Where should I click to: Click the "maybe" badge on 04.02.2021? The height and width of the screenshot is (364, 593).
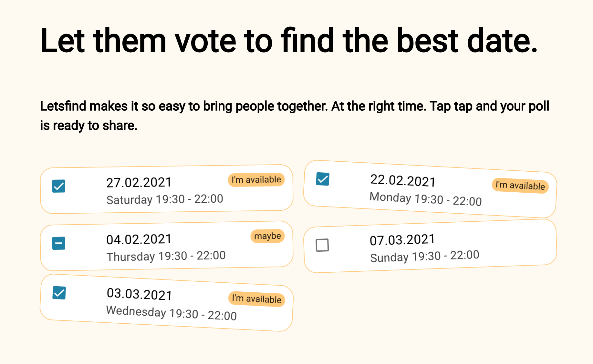click(267, 236)
